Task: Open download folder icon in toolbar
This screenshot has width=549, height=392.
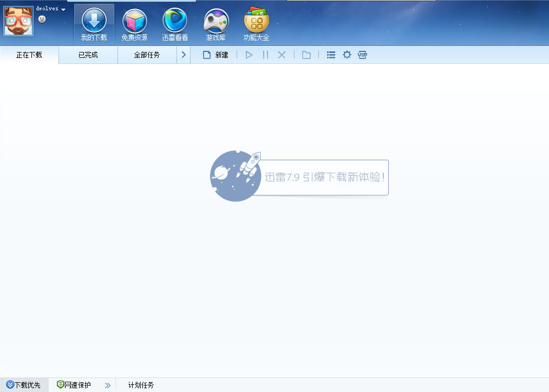Action: coord(306,55)
